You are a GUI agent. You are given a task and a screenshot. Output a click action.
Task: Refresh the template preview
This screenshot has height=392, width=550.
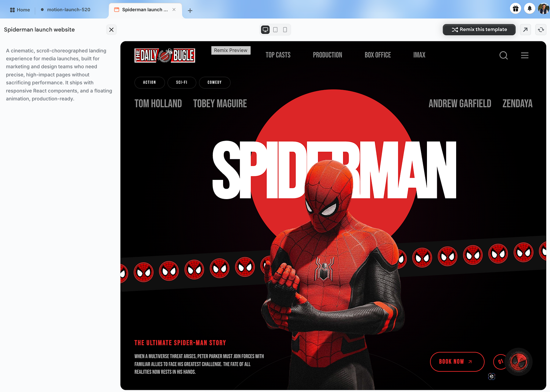pos(541,30)
